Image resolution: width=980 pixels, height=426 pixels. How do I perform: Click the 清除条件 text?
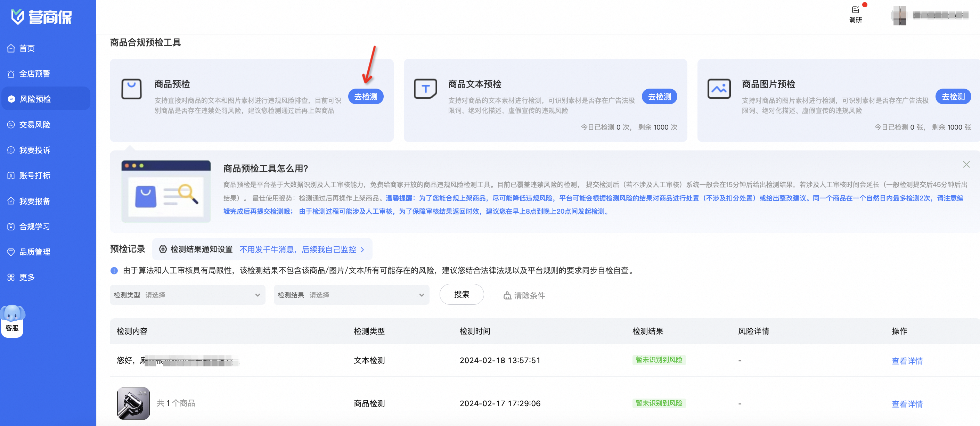tap(529, 296)
